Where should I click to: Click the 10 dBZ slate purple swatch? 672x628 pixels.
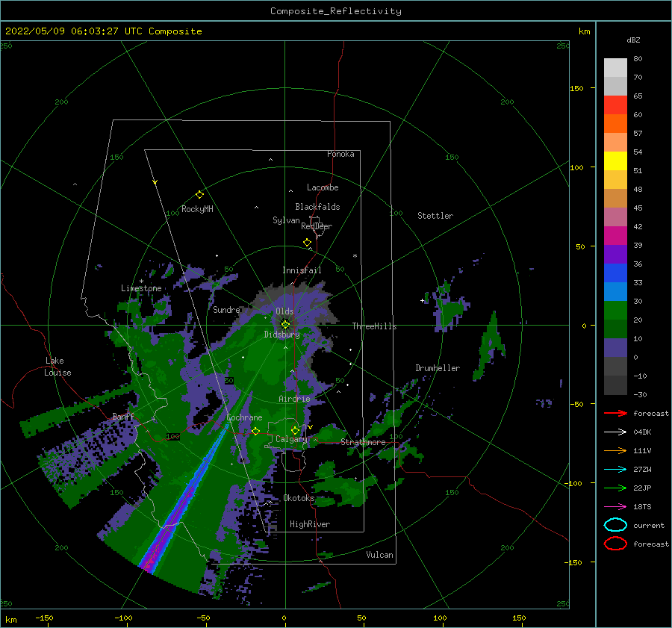(x=615, y=348)
